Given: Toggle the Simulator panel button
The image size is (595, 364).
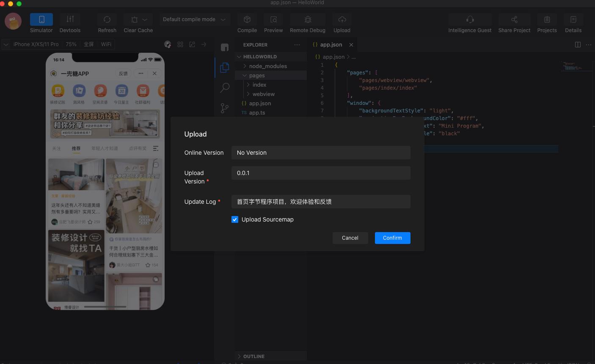Looking at the screenshot, I should (41, 19).
